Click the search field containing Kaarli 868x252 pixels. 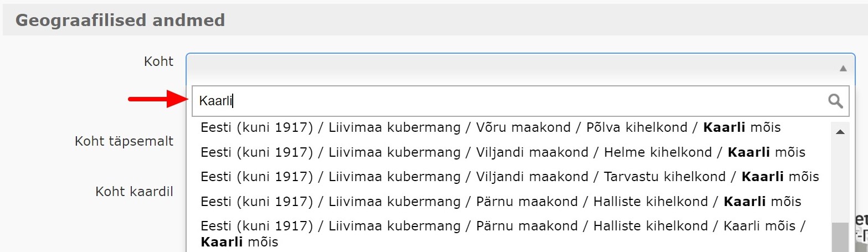pyautogui.click(x=499, y=101)
